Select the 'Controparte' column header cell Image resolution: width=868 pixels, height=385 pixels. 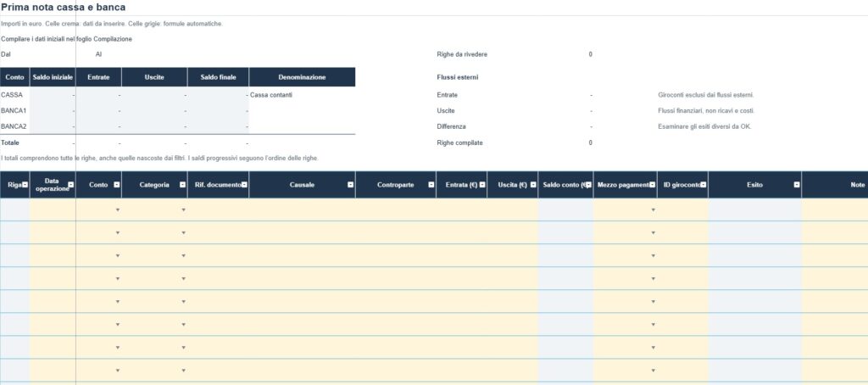point(396,185)
